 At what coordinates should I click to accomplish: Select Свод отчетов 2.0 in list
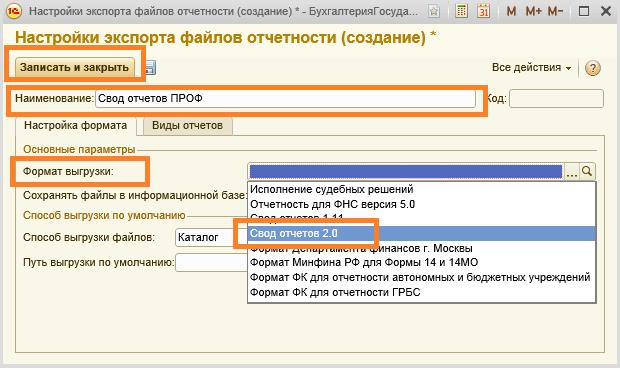(421, 233)
